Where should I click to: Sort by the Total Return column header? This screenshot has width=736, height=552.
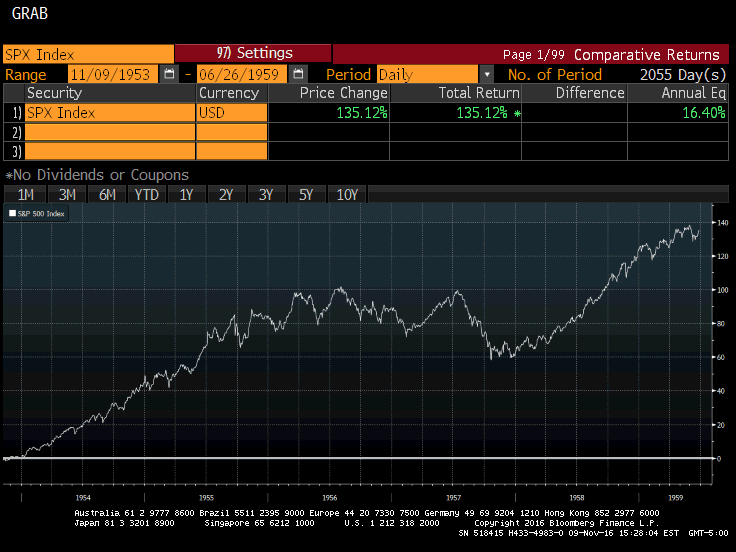[456, 93]
